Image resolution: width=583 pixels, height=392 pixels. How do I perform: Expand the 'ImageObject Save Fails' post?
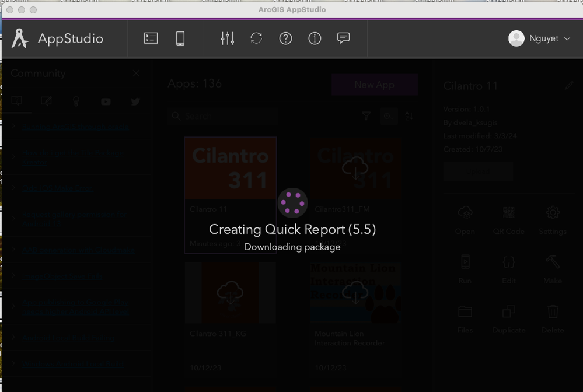[x=13, y=276]
